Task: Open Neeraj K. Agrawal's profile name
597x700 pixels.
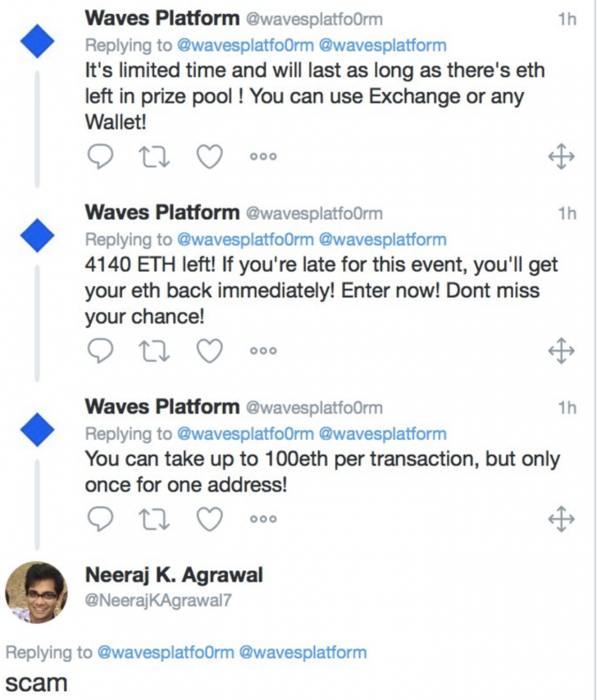Action: (173, 574)
